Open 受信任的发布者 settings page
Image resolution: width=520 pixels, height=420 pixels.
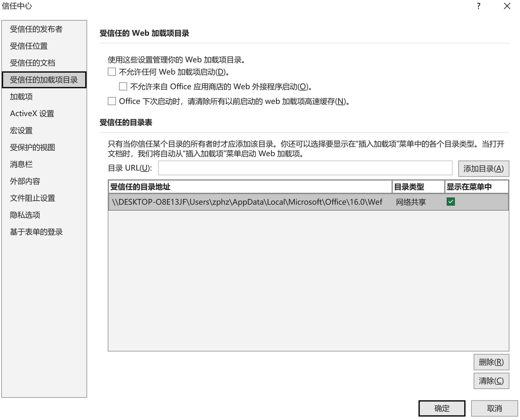[x=36, y=29]
